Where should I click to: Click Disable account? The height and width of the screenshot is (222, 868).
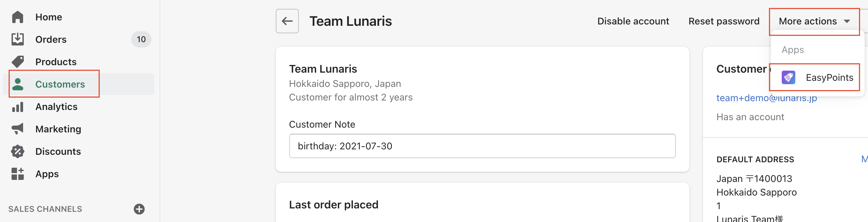633,21
